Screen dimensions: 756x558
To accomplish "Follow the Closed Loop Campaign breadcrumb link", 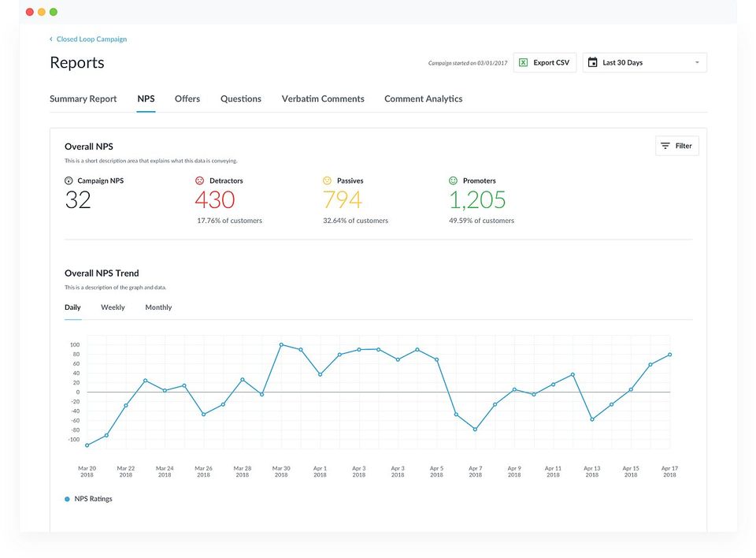I will [x=91, y=39].
